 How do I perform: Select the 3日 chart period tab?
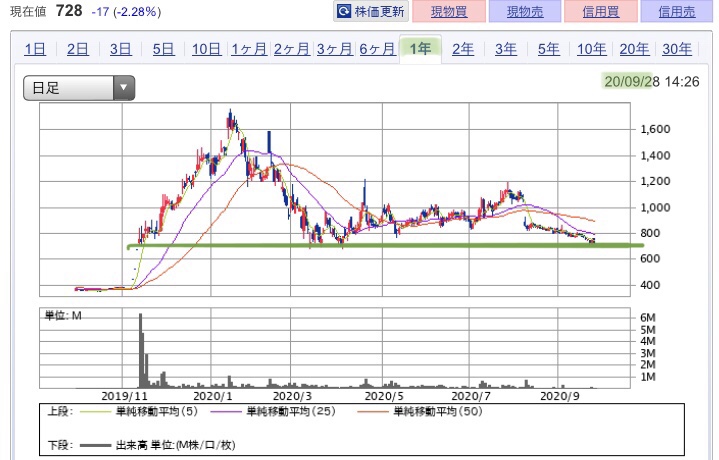pyautogui.click(x=121, y=49)
